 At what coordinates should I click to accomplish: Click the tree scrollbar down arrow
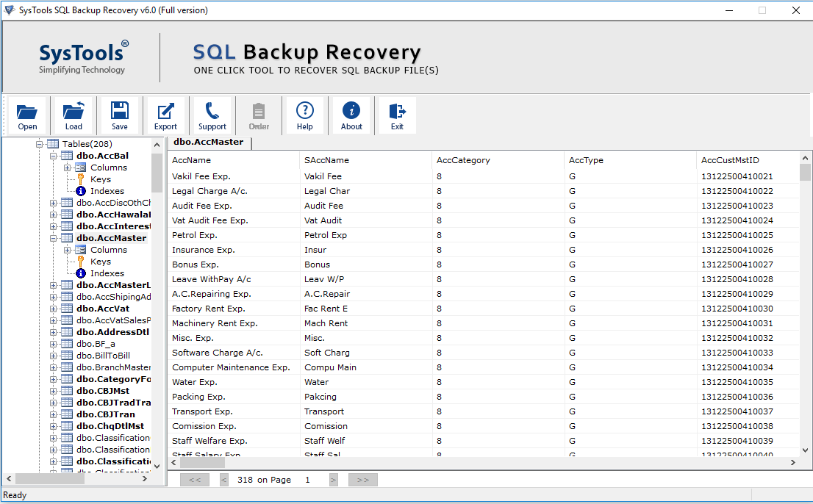pyautogui.click(x=157, y=466)
